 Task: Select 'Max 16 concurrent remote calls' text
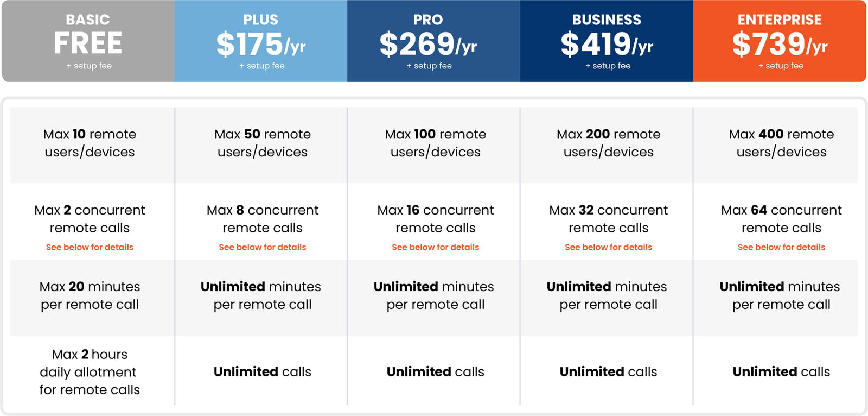[436, 219]
